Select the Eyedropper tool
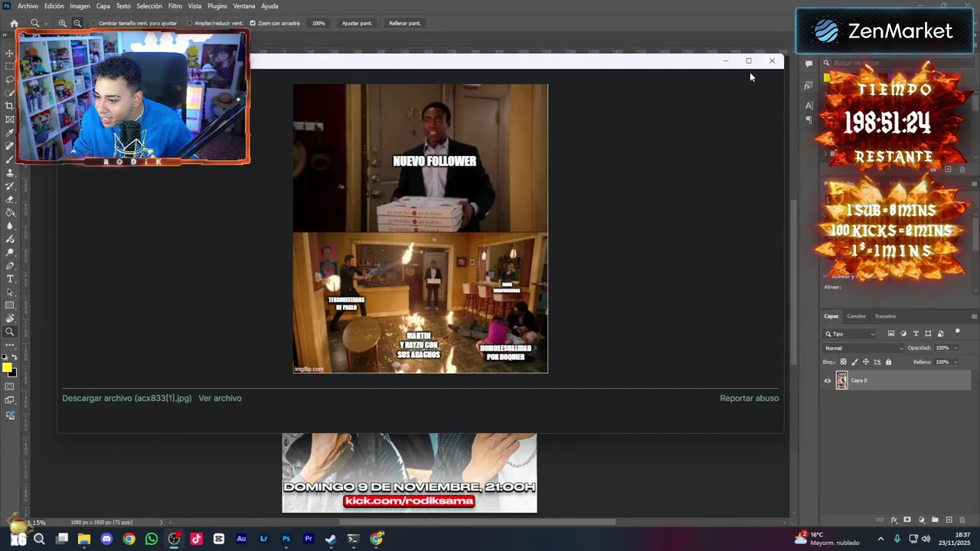 click(x=10, y=133)
